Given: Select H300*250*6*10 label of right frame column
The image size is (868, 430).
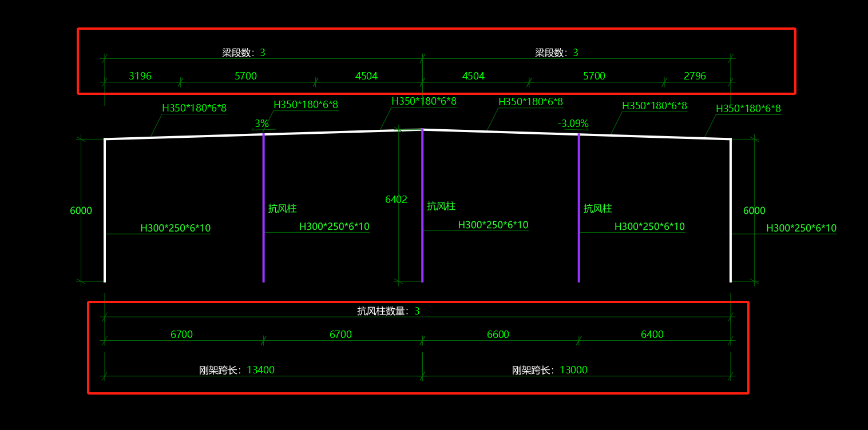Looking at the screenshot, I should point(801,228).
